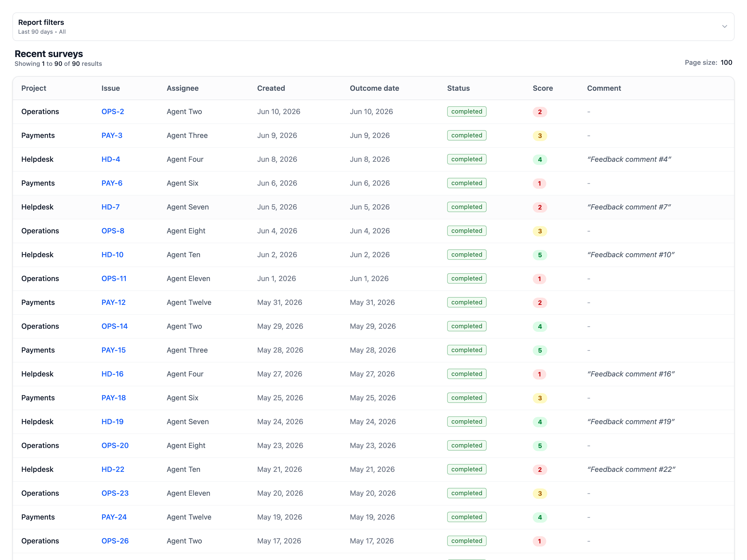The image size is (747, 560).
Task: Open issue PAY-15 link
Action: pos(113,350)
